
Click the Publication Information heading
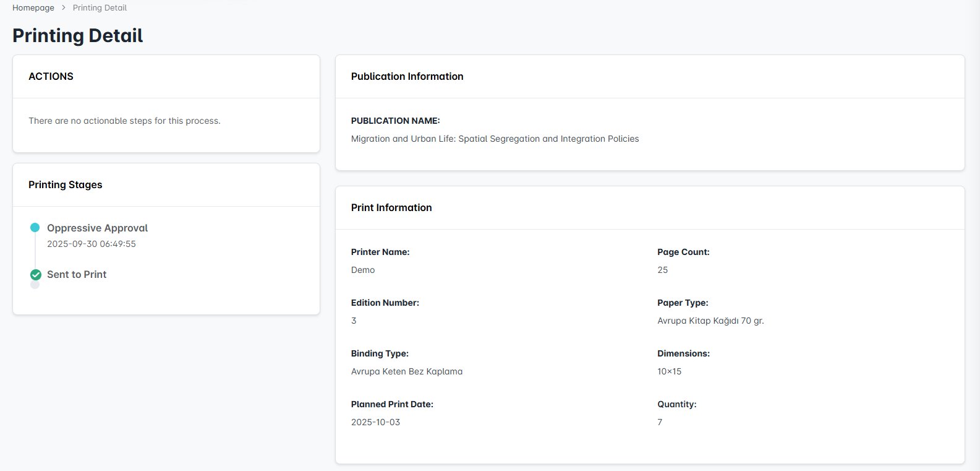point(407,76)
